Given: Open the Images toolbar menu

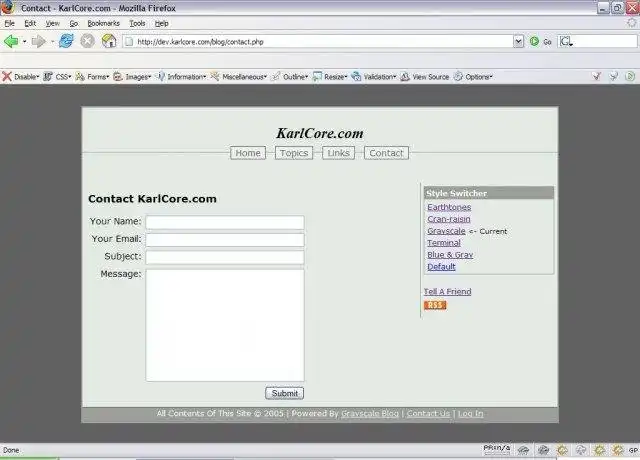Looking at the screenshot, I should coord(132,76).
